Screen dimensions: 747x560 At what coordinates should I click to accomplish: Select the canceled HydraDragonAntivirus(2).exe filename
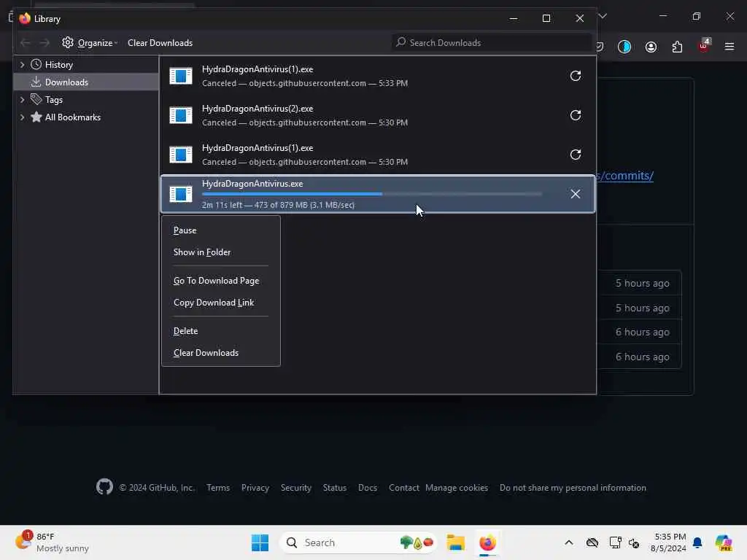click(258, 109)
